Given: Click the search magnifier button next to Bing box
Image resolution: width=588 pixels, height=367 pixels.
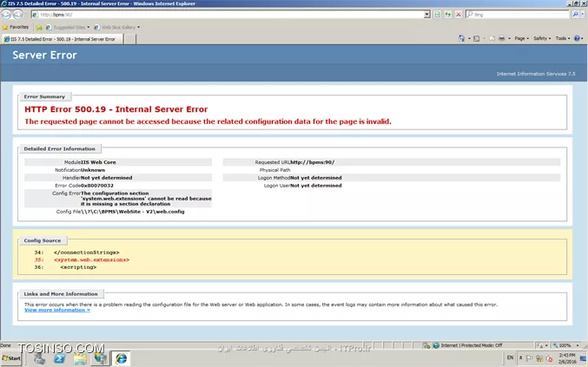Looking at the screenshot, I should coord(575,14).
